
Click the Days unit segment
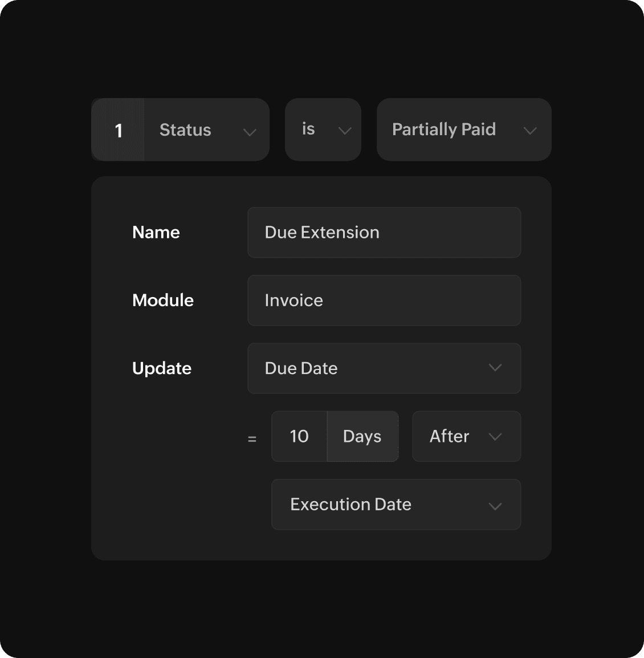[x=362, y=436]
